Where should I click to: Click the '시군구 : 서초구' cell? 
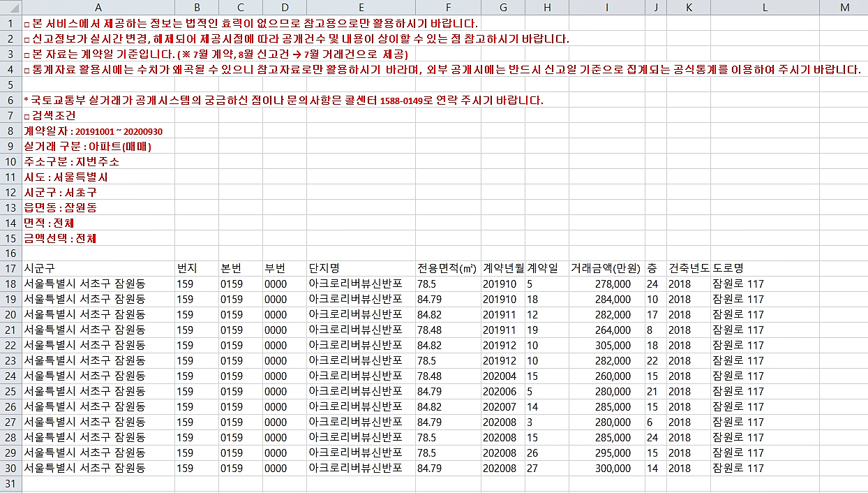click(x=98, y=192)
